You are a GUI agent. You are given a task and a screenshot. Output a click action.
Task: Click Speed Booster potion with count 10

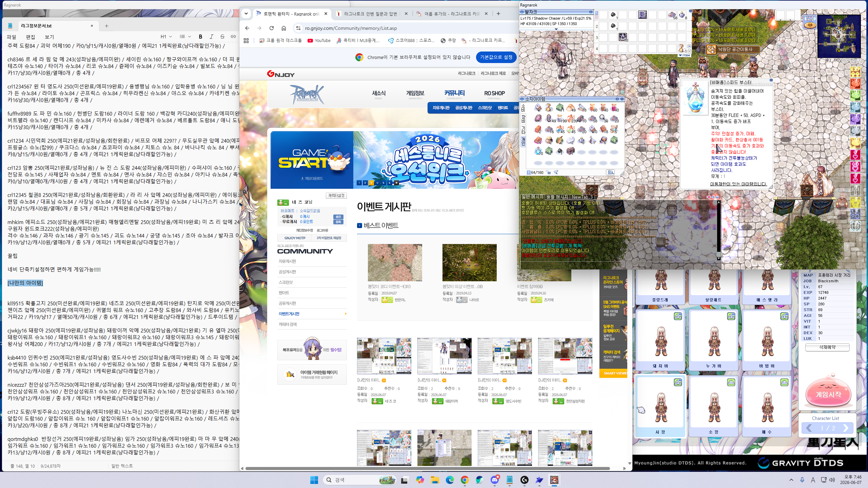538,151
